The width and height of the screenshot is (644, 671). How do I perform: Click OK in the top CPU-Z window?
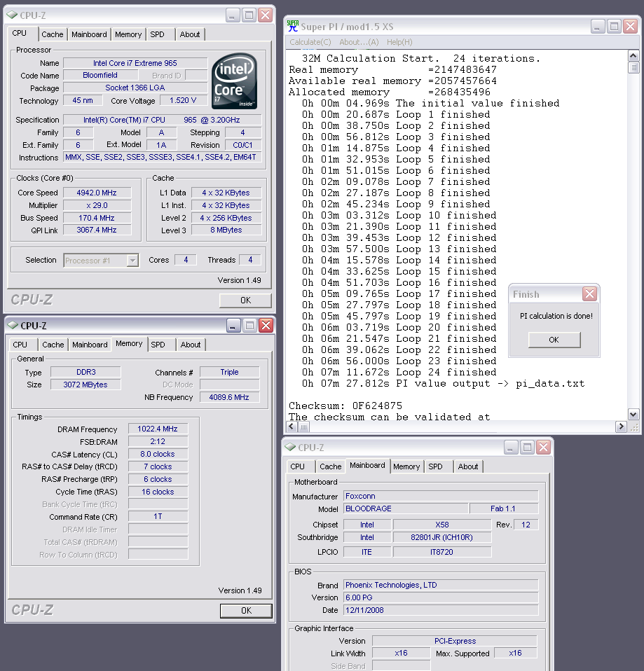(x=245, y=300)
